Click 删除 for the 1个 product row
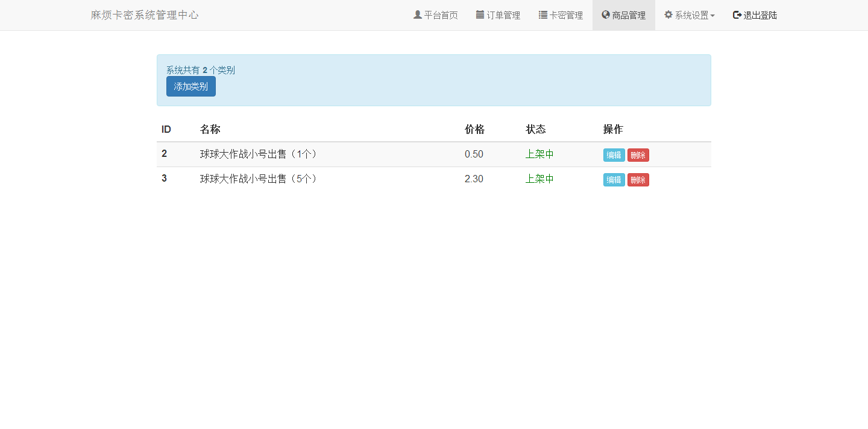Viewport: 868px width, 429px height. coord(638,155)
